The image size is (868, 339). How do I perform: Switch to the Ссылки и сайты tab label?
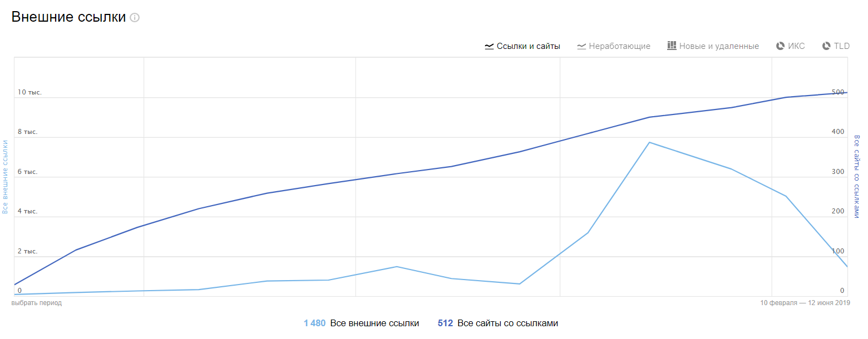click(x=529, y=46)
